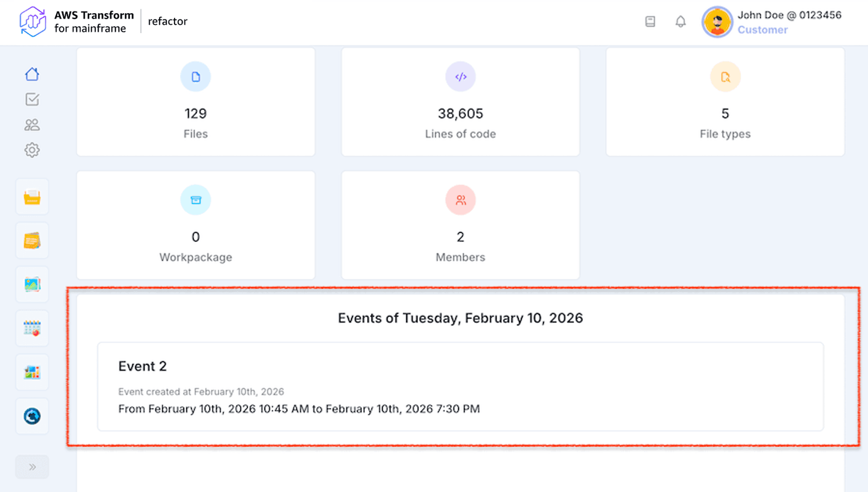
Task: Open the Lines of code card
Action: pos(460,102)
